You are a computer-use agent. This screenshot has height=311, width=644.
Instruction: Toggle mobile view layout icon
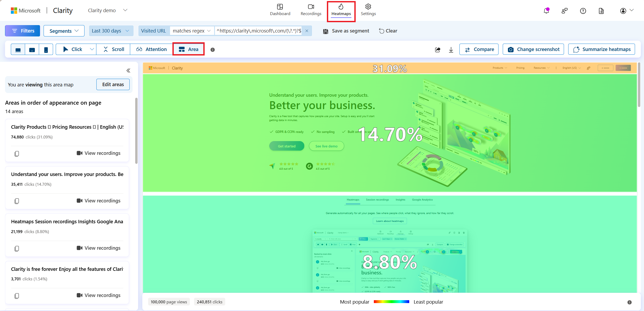46,49
